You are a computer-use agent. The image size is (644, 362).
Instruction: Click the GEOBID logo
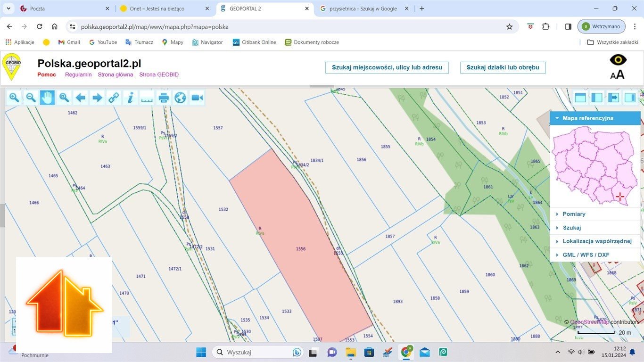[11, 67]
